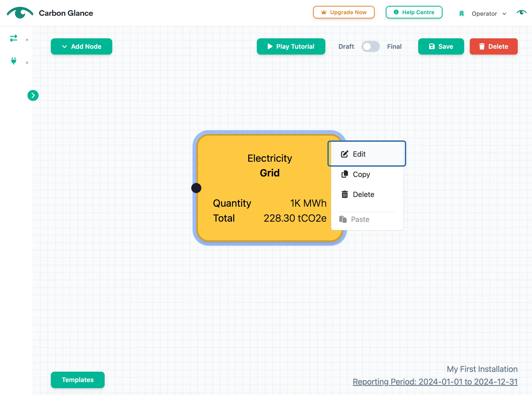
Task: Click Upgrade Now button
Action: pyautogui.click(x=344, y=12)
